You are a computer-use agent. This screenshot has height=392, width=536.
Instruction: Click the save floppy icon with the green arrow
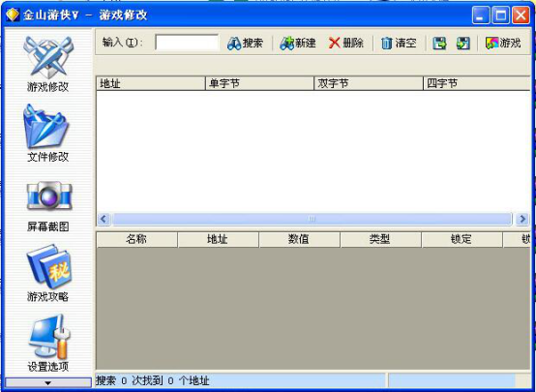click(x=439, y=44)
